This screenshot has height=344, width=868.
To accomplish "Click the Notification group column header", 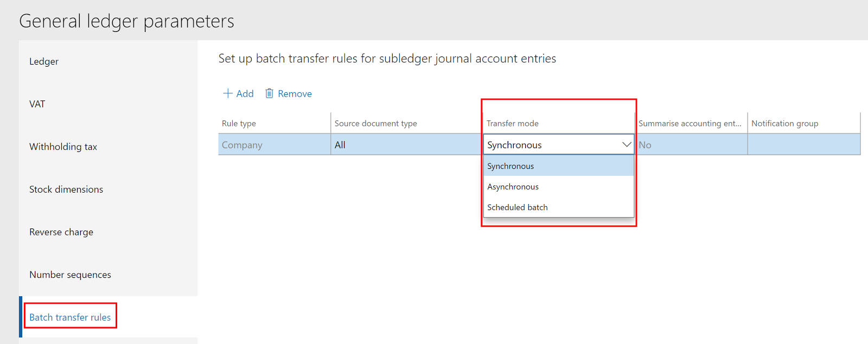I will point(785,123).
